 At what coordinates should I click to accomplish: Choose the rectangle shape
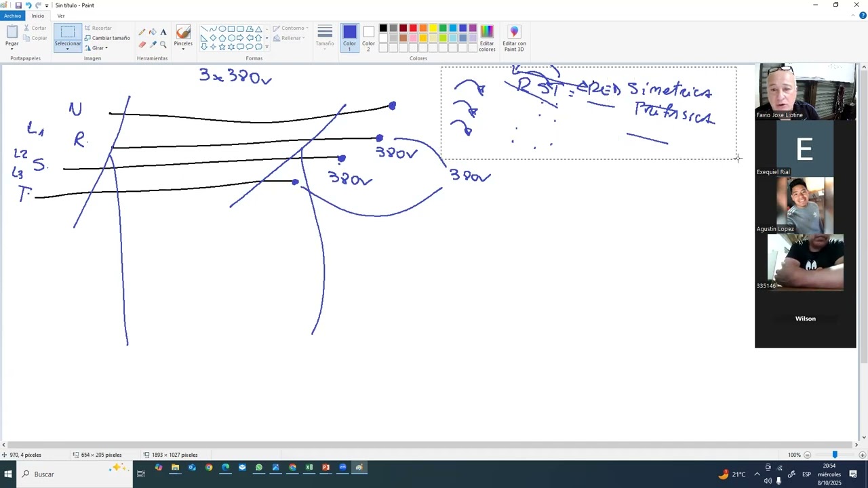tap(231, 29)
